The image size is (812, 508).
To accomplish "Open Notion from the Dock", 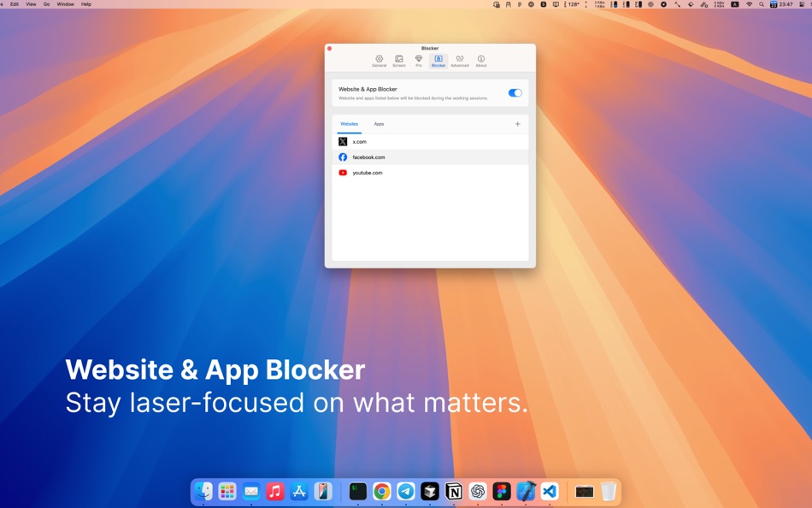I will tap(454, 491).
